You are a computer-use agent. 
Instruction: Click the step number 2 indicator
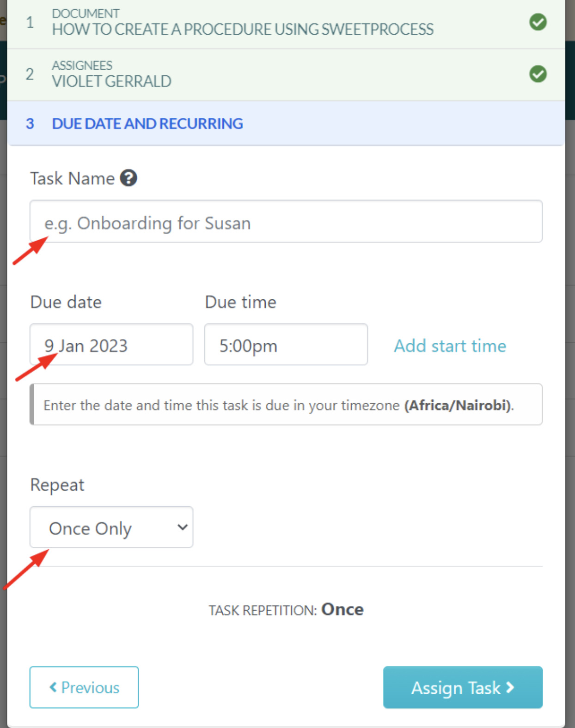coord(30,74)
